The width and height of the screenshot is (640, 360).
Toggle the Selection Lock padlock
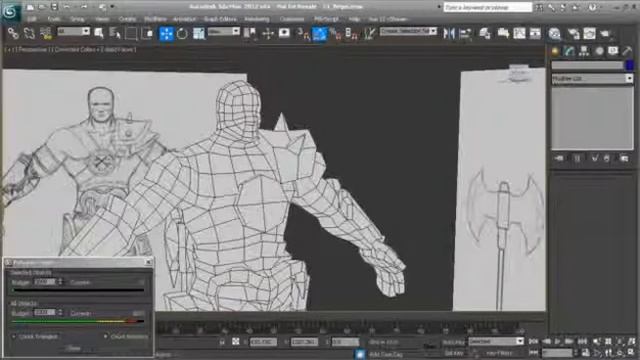[x=222, y=342]
